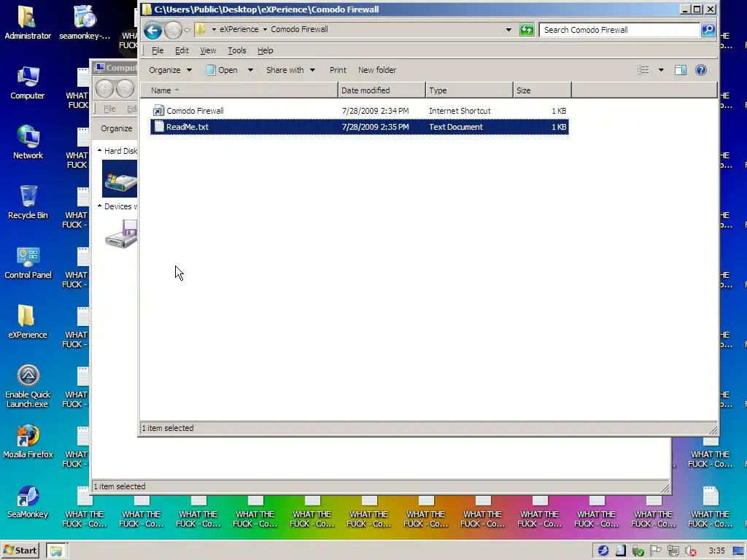Image resolution: width=747 pixels, height=560 pixels.
Task: Select the Mozilla Firefox desktop shortcut
Action: click(28, 441)
